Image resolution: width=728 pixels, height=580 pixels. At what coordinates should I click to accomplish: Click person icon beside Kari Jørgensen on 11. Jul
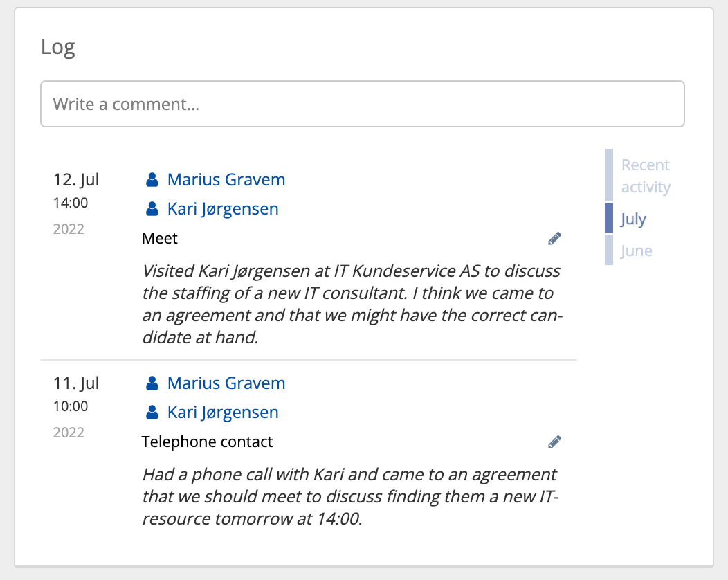click(152, 413)
